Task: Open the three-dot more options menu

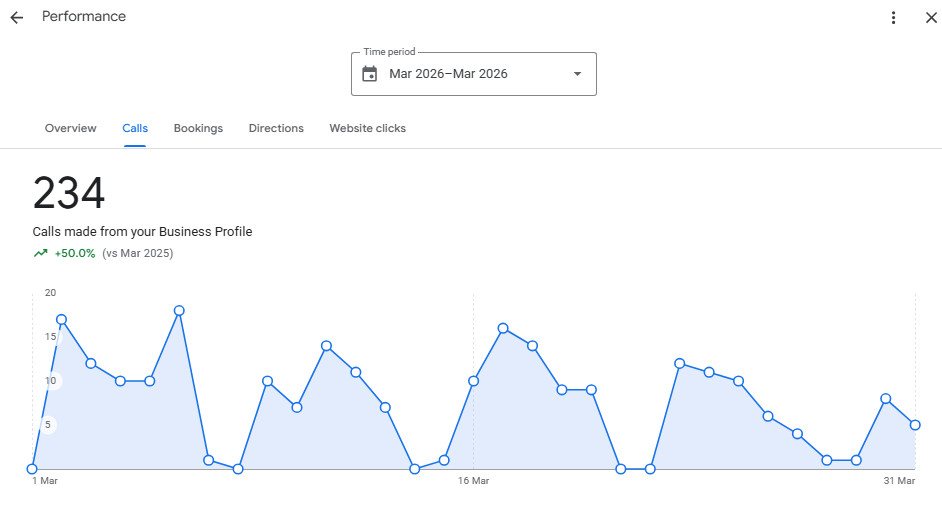Action: (x=893, y=17)
